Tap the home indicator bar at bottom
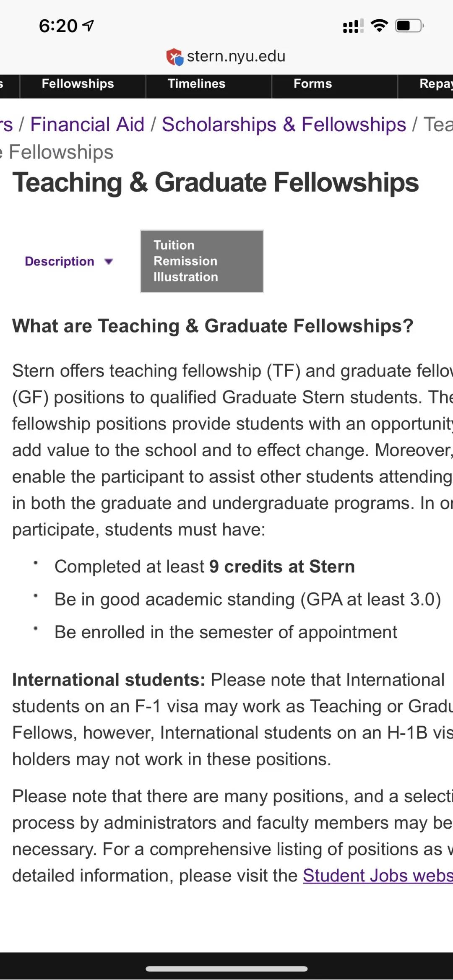This screenshot has height=980, width=453. [x=226, y=969]
